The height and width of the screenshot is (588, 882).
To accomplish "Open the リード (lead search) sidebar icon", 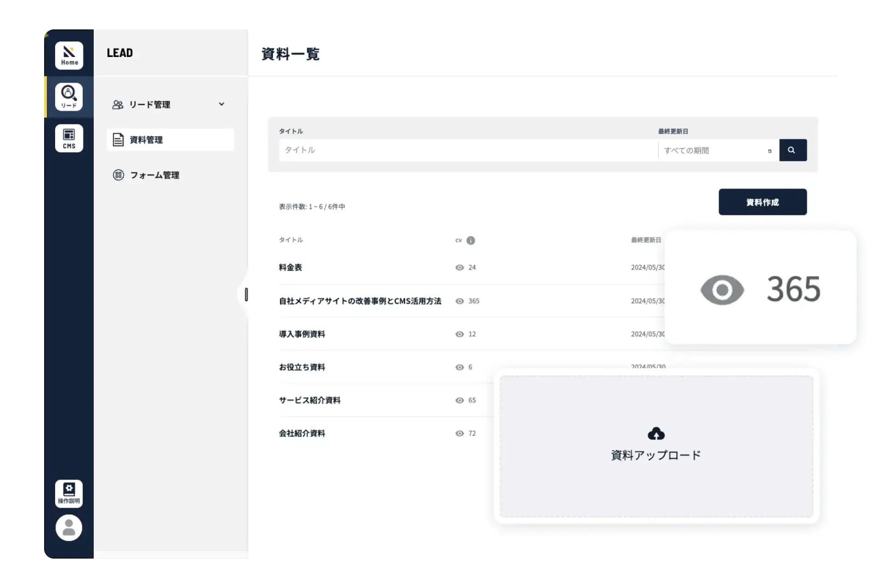I will coord(69,97).
